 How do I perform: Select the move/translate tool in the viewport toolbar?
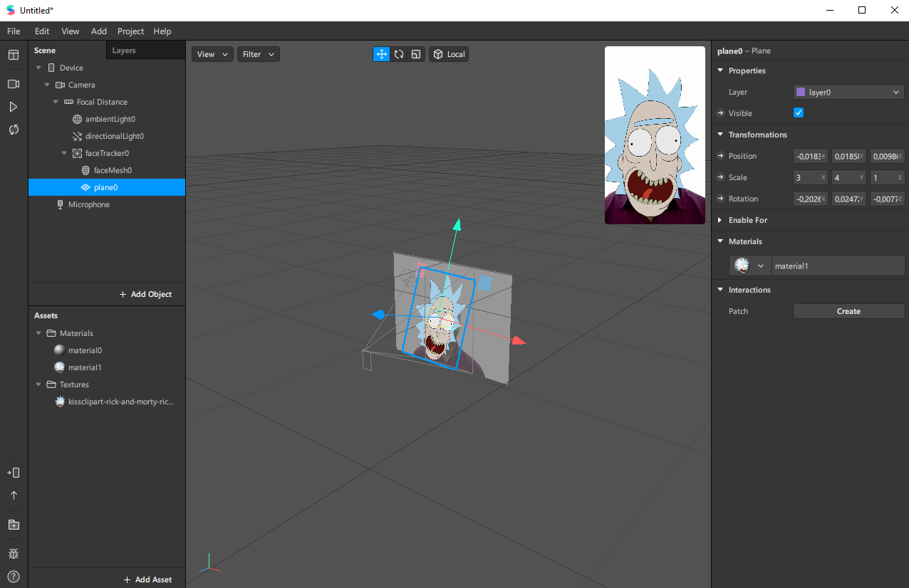382,54
